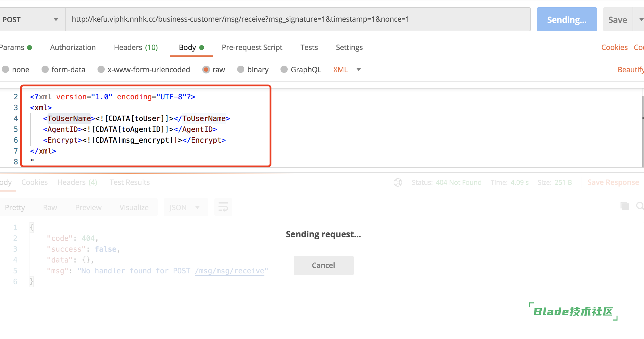The width and height of the screenshot is (644, 339).
Task: Open the response Headers (4) tab
Action: click(x=77, y=182)
